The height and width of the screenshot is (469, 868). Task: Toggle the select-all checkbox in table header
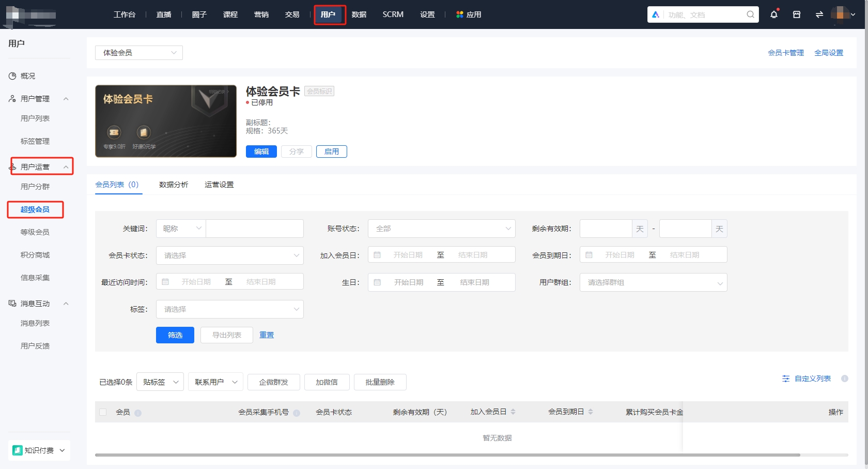(103, 412)
